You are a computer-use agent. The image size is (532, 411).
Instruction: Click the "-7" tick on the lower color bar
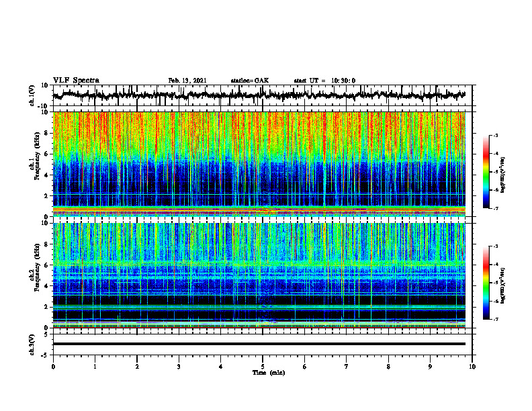(496, 320)
